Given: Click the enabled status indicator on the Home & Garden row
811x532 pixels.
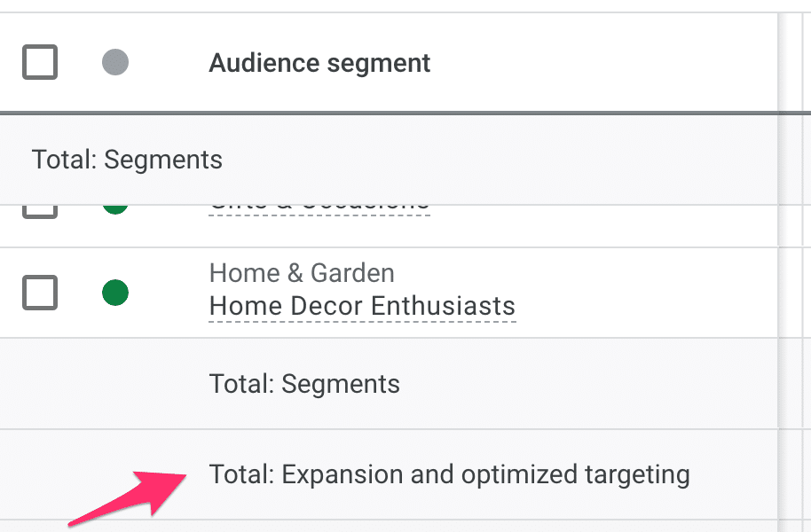Looking at the screenshot, I should [115, 290].
